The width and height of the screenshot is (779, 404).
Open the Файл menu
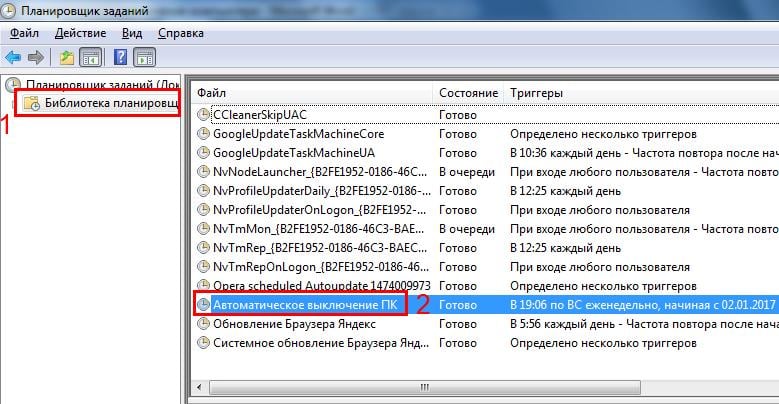24,33
